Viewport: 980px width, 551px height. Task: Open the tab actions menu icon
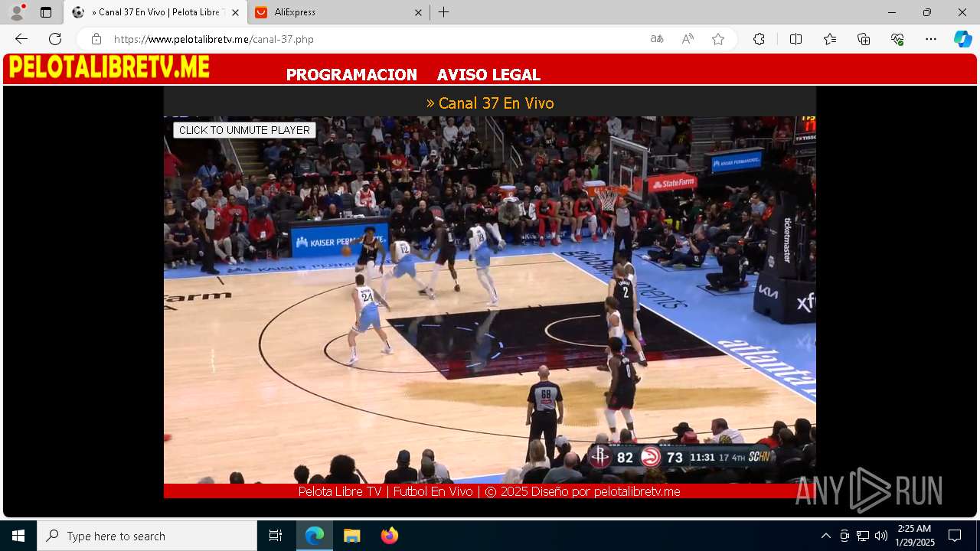[46, 12]
